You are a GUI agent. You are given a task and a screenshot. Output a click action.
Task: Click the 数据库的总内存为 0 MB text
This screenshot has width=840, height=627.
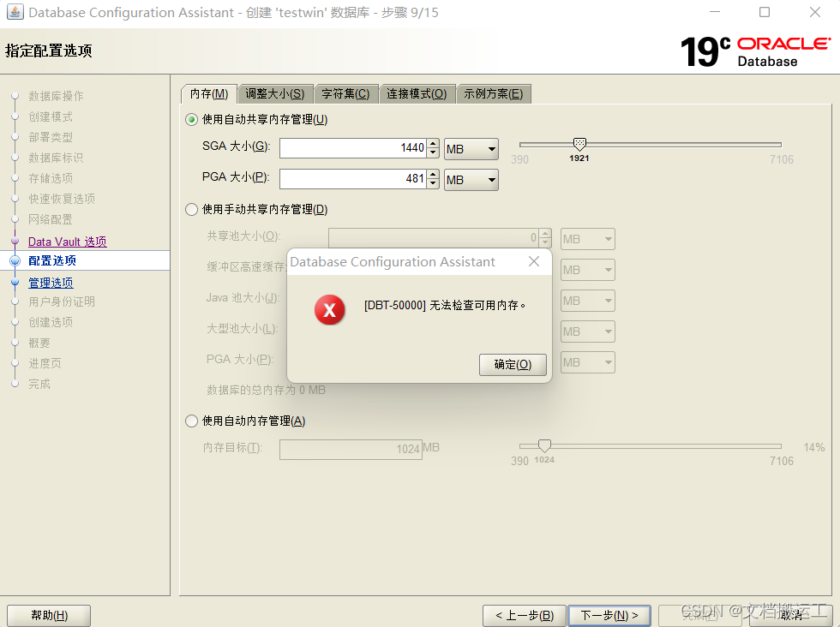point(266,390)
